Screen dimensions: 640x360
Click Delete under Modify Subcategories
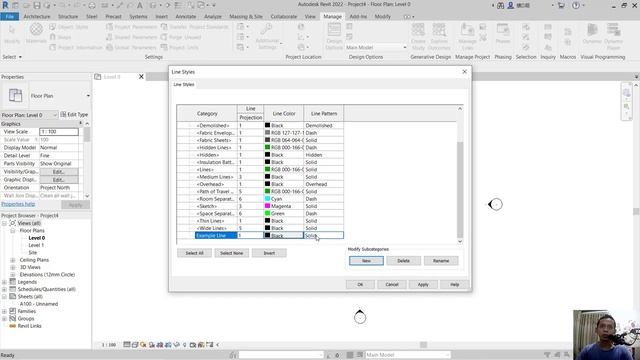click(403, 261)
